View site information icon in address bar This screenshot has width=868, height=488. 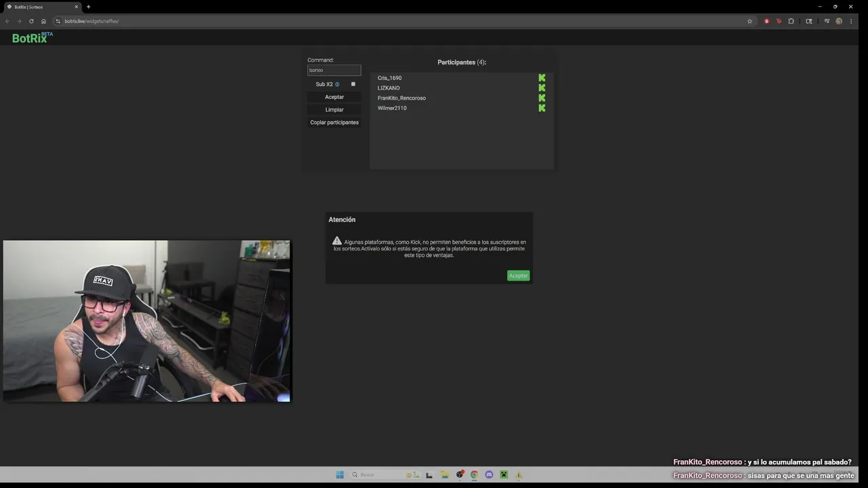[x=58, y=21]
